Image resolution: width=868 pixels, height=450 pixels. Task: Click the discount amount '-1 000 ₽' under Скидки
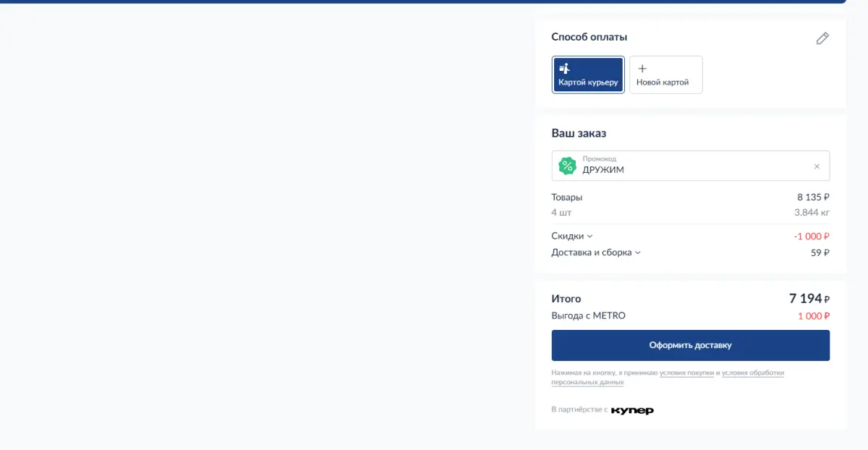click(812, 236)
